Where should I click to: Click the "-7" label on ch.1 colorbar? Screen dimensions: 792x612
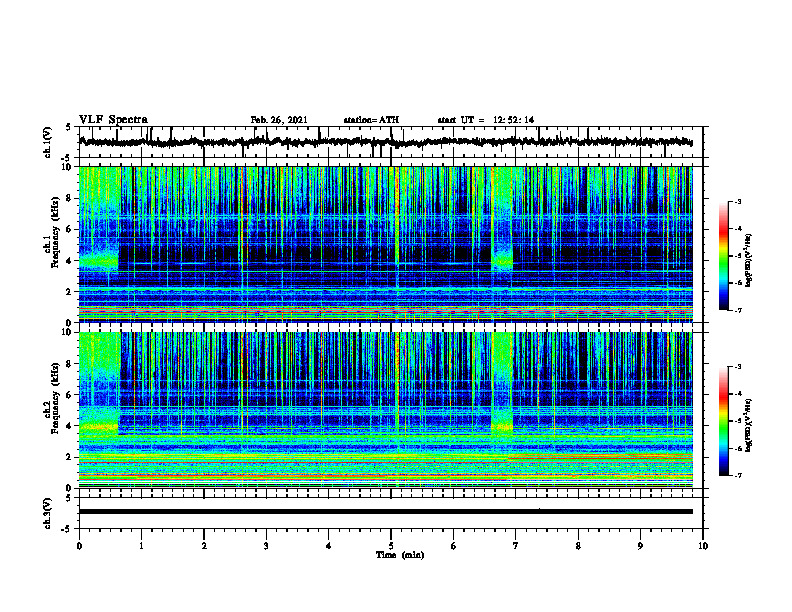tap(738, 310)
